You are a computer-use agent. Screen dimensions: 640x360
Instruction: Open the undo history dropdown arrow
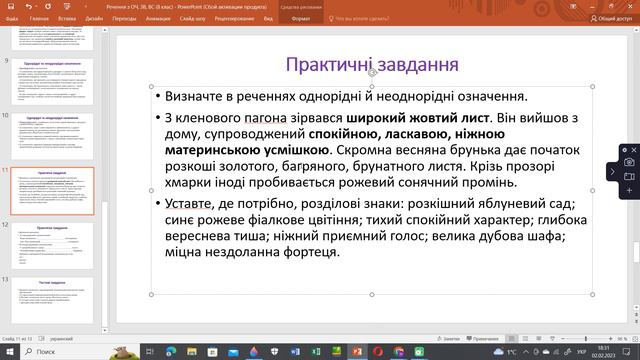(36, 7)
